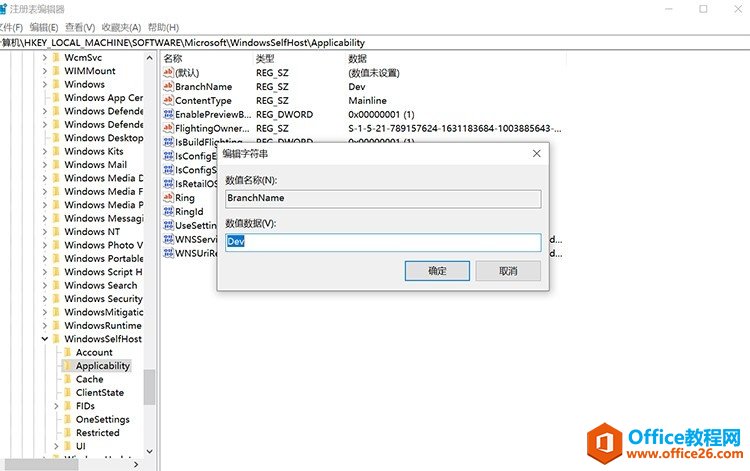Click the tree pane scroll down arrow
Image resolution: width=750 pixels, height=471 pixels.
point(149,451)
